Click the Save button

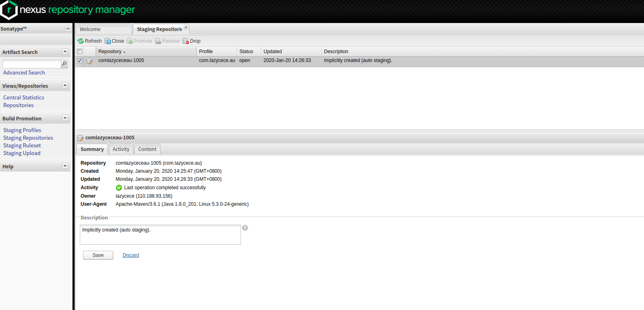click(98, 255)
